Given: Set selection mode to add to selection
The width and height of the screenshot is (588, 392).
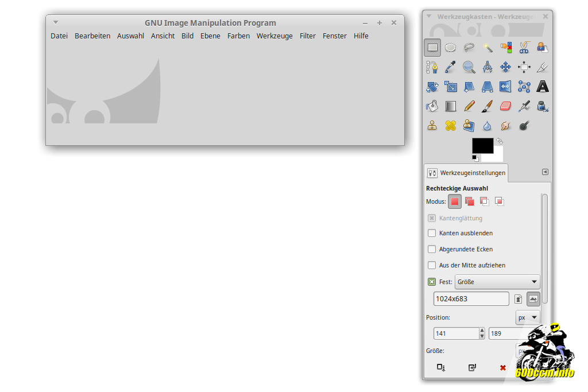Looking at the screenshot, I should (x=470, y=201).
